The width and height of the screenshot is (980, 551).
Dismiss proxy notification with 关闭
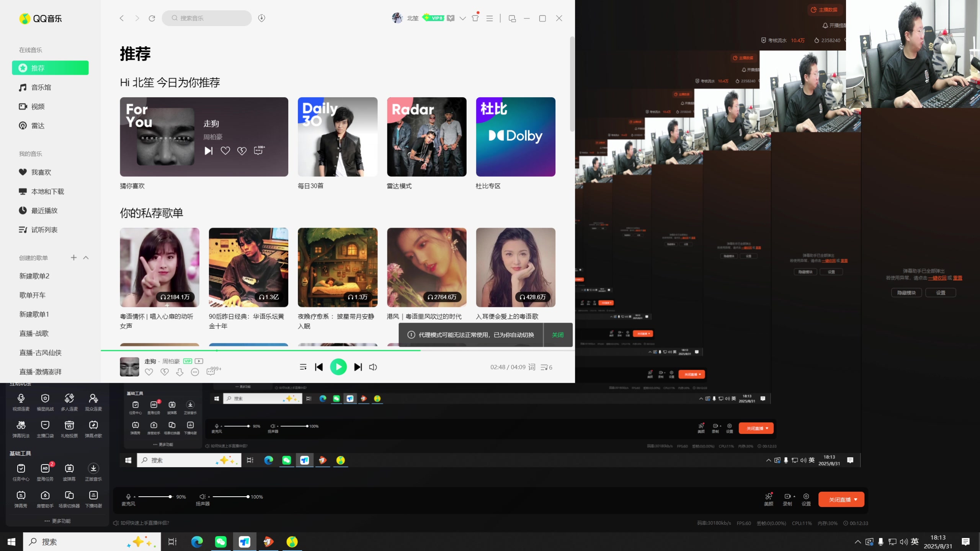click(558, 335)
